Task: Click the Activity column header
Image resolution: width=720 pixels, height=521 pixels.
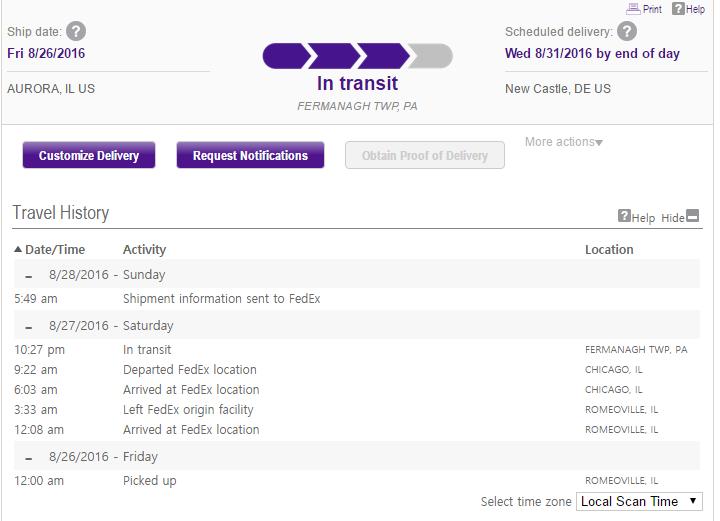Action: (x=144, y=250)
